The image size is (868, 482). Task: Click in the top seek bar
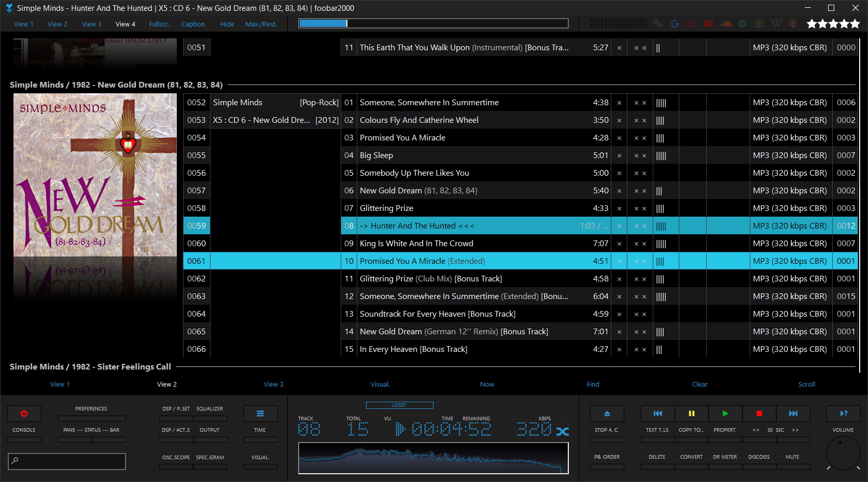tap(433, 23)
